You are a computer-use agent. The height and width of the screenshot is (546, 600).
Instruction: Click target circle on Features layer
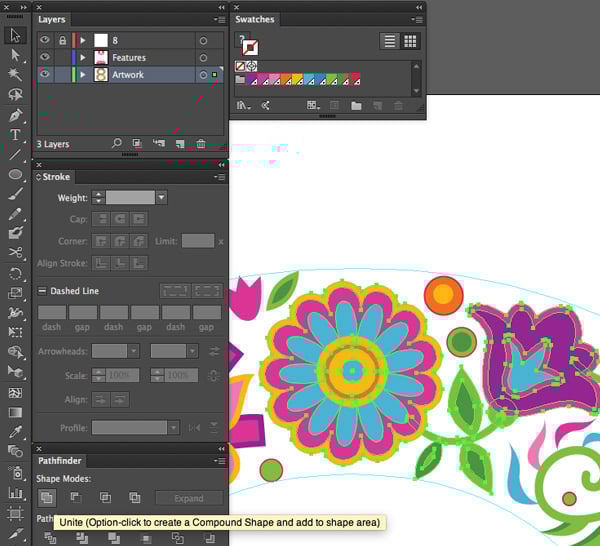[x=204, y=57]
